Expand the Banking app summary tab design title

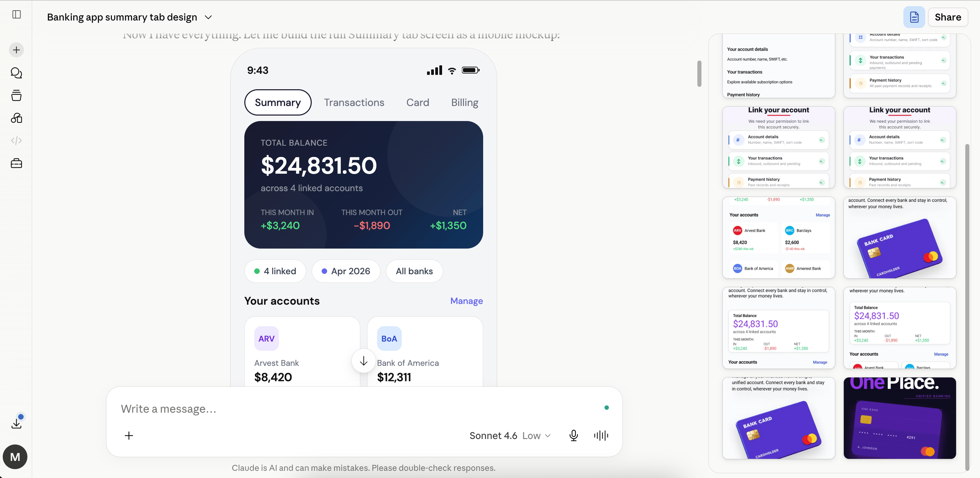129,17
